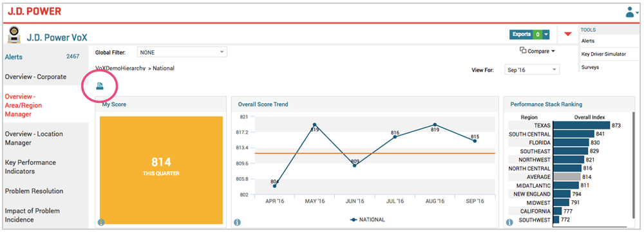Select Overview - Area/Region Manager
The height and width of the screenshot is (233, 644).
(x=24, y=106)
